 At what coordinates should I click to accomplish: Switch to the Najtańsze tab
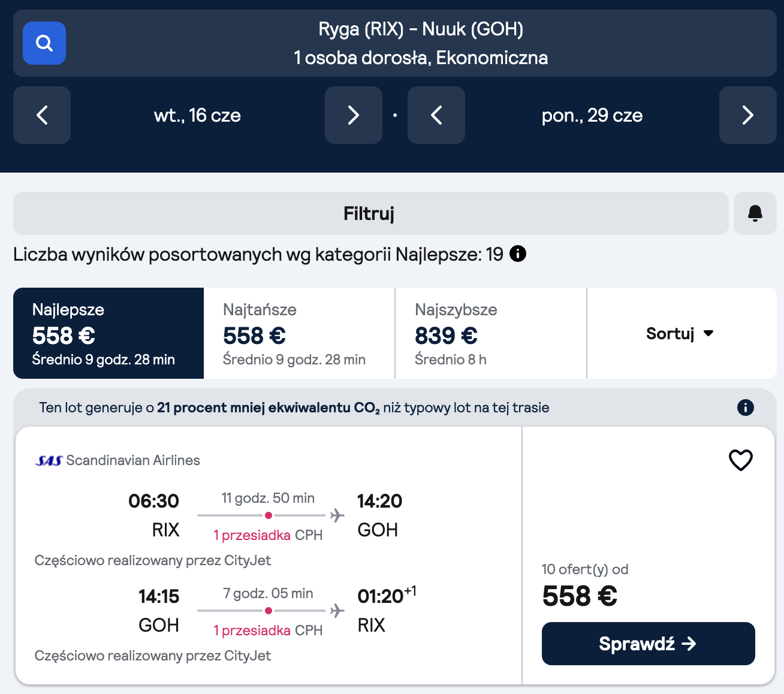[299, 333]
